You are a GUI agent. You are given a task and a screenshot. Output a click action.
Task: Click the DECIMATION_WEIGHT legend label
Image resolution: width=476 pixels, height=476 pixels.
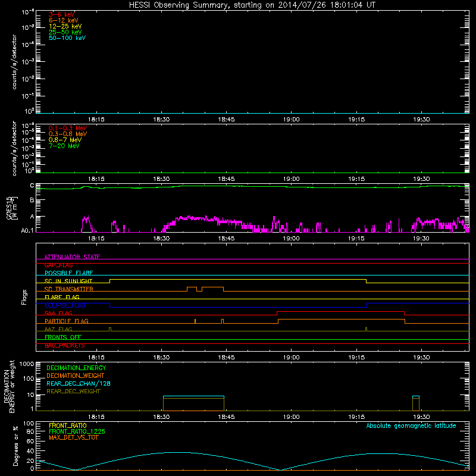click(x=76, y=375)
